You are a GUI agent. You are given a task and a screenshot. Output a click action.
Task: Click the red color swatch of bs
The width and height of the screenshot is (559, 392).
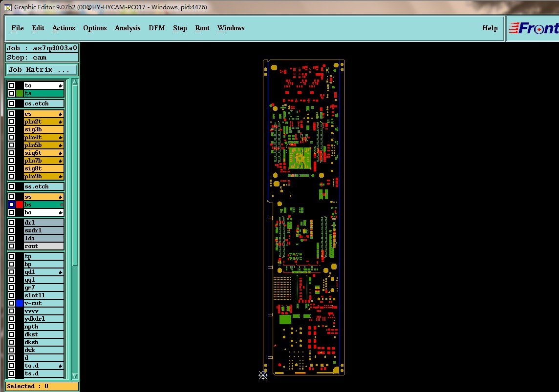19,205
